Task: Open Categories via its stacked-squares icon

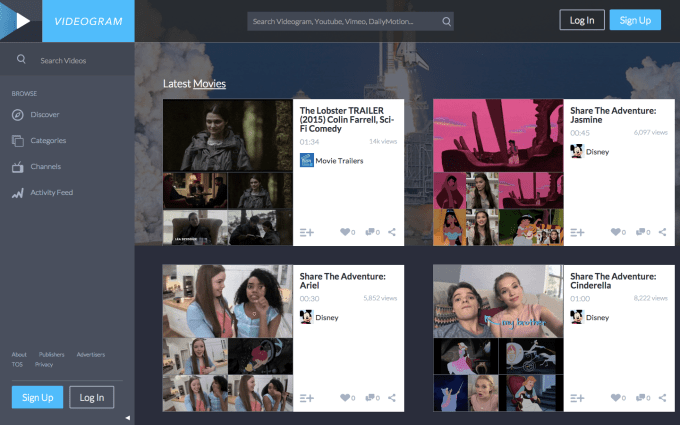Action: tap(17, 141)
